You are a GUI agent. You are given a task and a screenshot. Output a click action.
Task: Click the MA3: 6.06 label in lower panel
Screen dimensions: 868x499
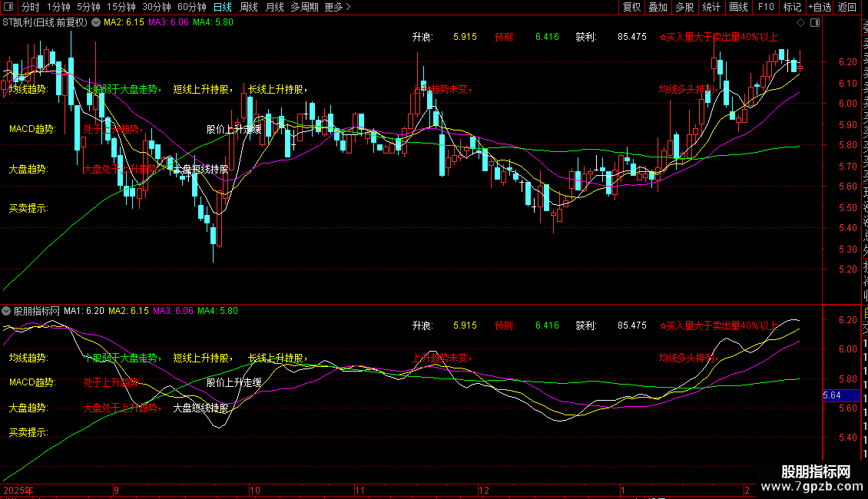click(174, 311)
